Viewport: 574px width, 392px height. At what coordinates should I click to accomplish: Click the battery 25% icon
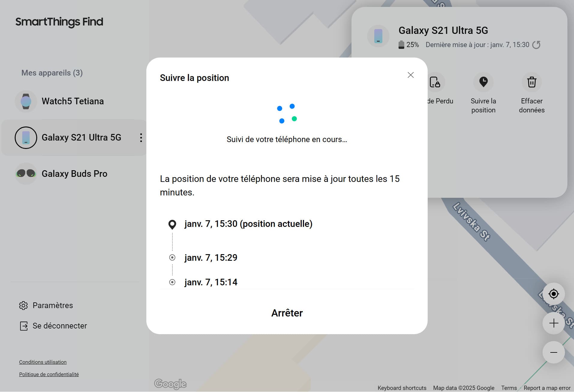pos(401,45)
